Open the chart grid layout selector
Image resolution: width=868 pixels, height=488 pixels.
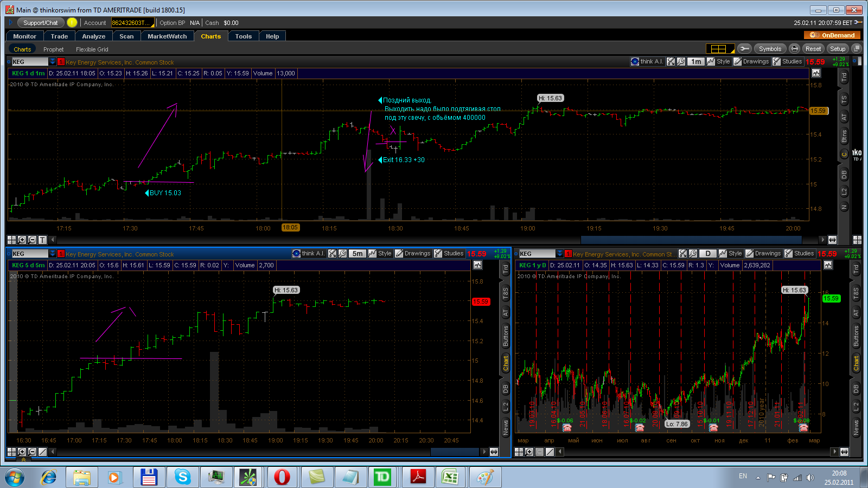[720, 49]
